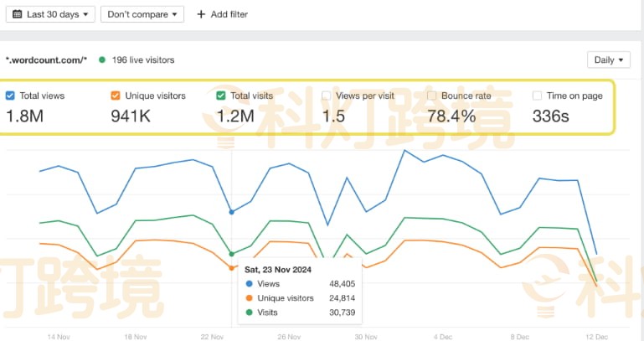Click the plus icon for Add filter
This screenshot has width=644, height=341.
pos(201,14)
